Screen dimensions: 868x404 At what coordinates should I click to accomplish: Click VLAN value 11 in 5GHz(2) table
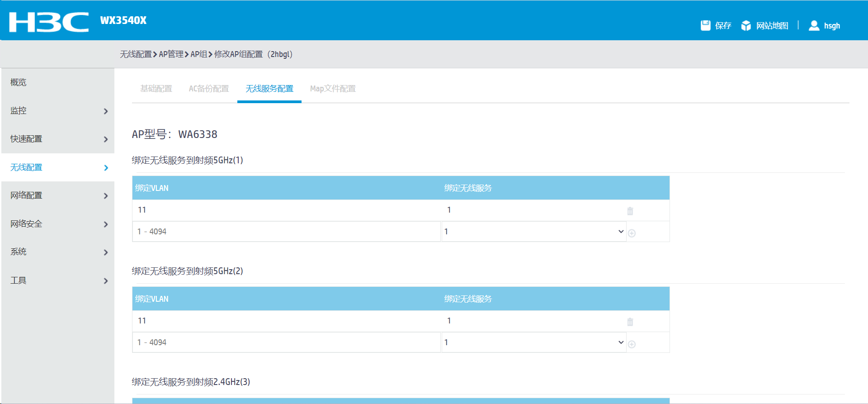[142, 321]
